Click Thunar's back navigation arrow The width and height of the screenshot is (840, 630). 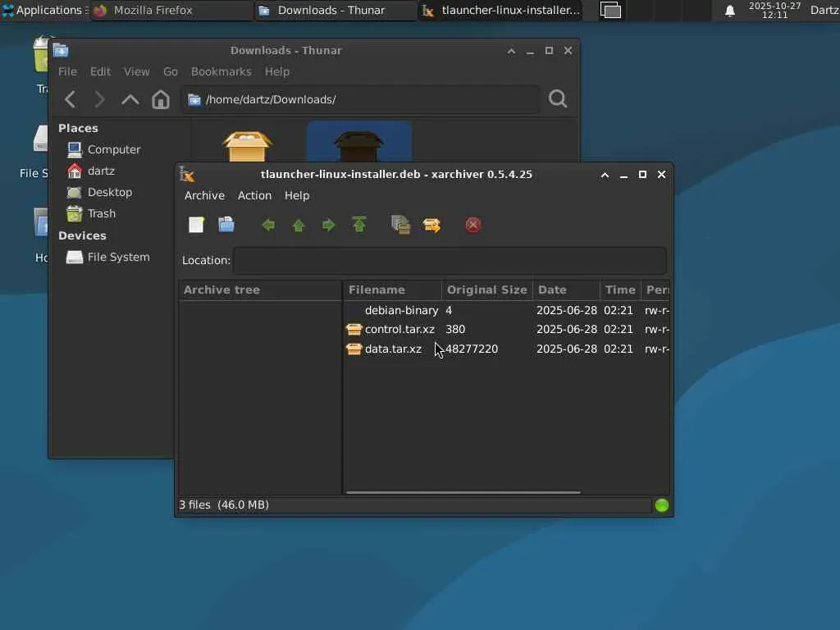71,99
